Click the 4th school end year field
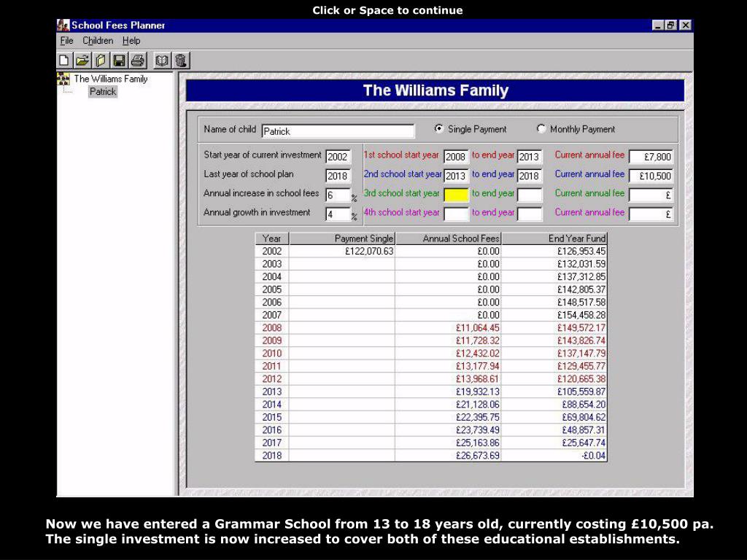 pos(530,214)
